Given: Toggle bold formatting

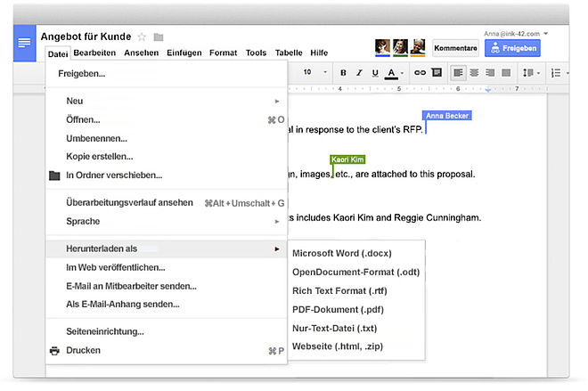Looking at the screenshot, I should 343,73.
